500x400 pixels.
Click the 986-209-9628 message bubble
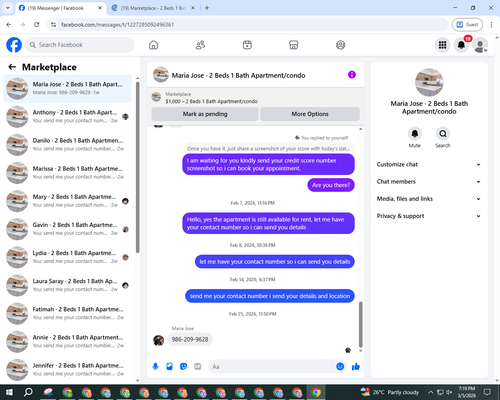point(190,339)
